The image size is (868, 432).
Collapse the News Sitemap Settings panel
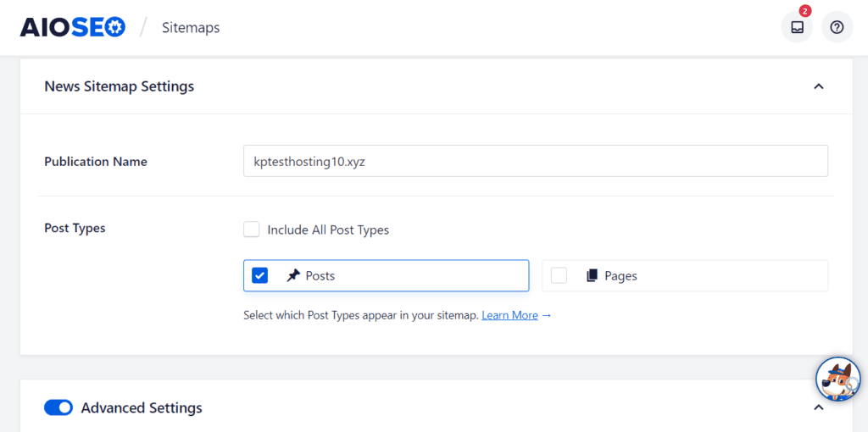click(818, 86)
